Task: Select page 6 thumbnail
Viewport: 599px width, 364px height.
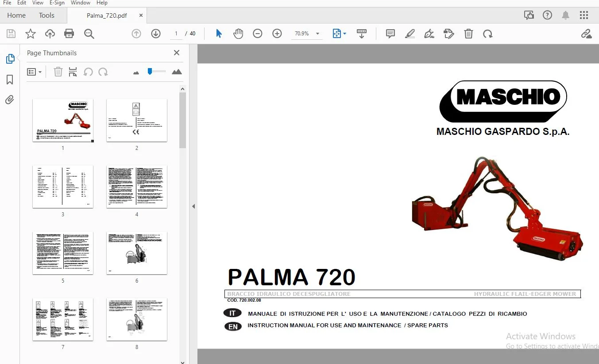Action: (137, 253)
